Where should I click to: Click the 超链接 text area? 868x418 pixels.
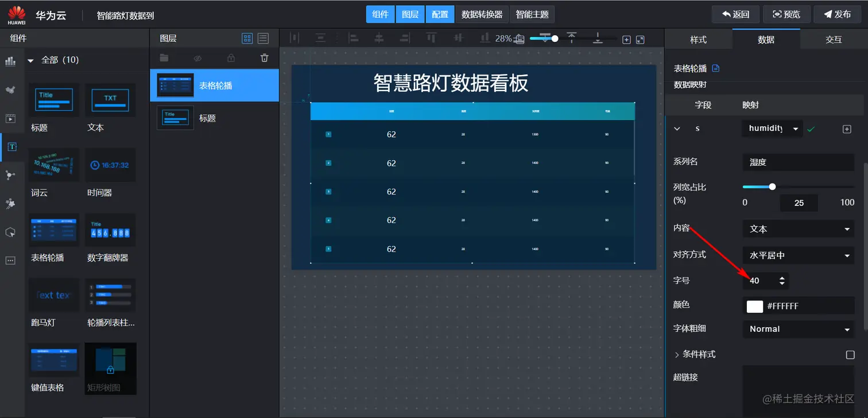[799, 391]
